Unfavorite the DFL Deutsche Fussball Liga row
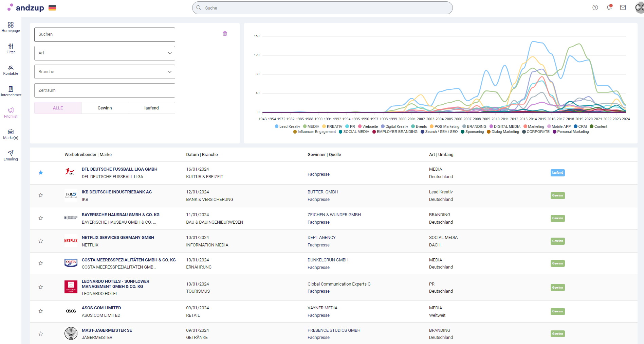The image size is (644, 344). click(41, 173)
